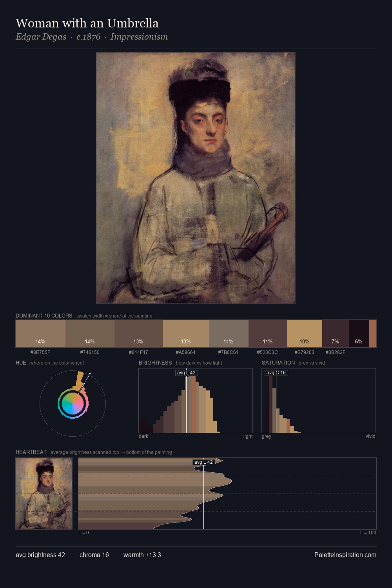Click the 'SATURATION' section heading
This screenshot has height=588, width=392.
coord(278,363)
